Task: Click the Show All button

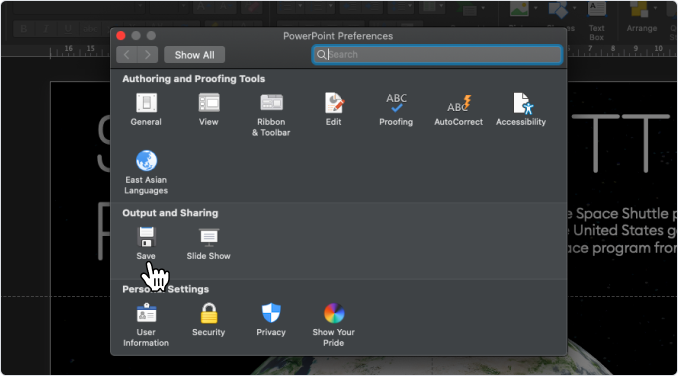Action: 195,55
